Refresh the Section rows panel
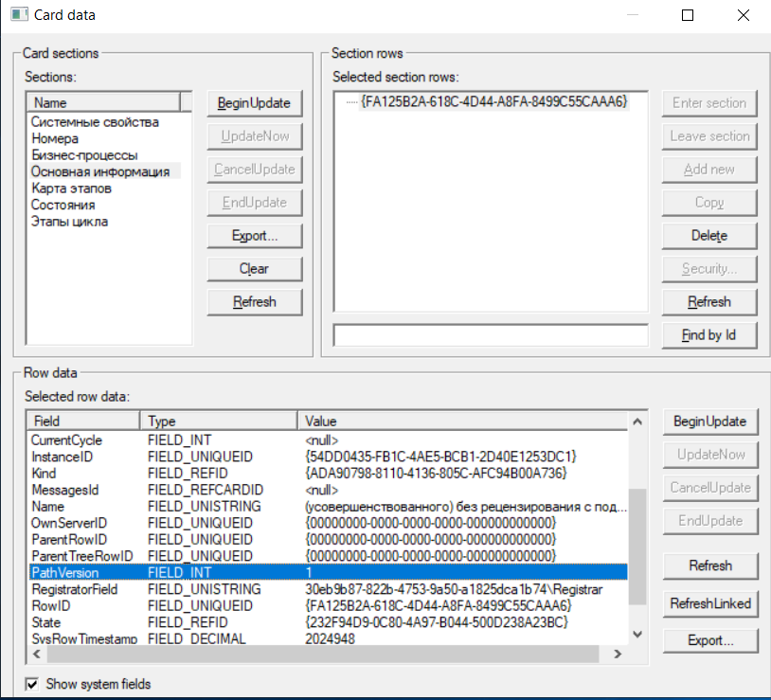The image size is (771, 700). pyautogui.click(x=708, y=301)
